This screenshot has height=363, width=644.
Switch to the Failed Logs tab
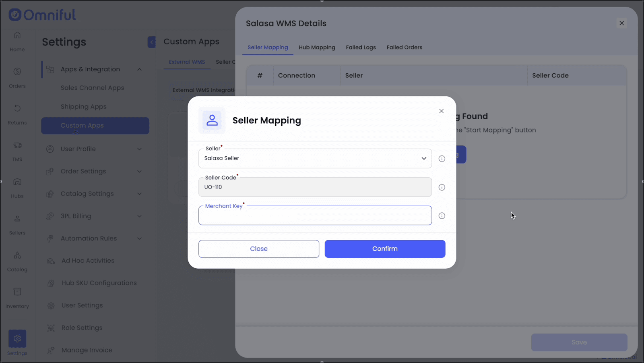[361, 48]
